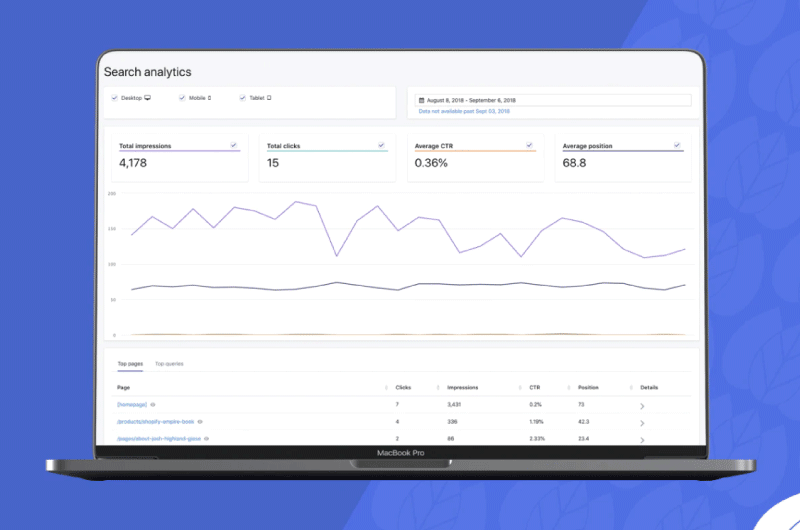This screenshot has height=530, width=800.
Task: Toggle the Average CTR checkbox
Action: click(x=529, y=145)
